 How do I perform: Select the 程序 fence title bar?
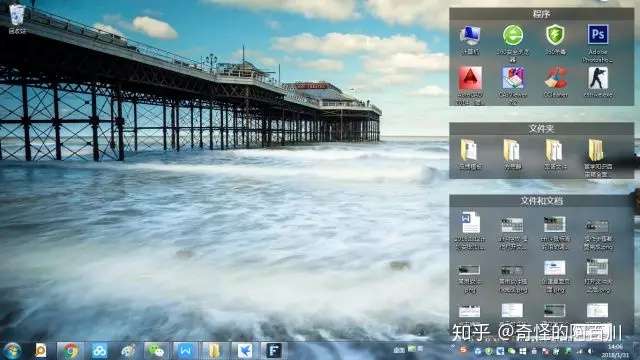click(x=542, y=14)
